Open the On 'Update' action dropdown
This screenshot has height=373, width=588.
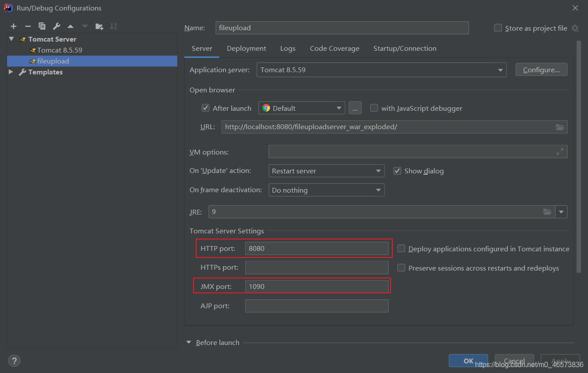click(x=327, y=171)
